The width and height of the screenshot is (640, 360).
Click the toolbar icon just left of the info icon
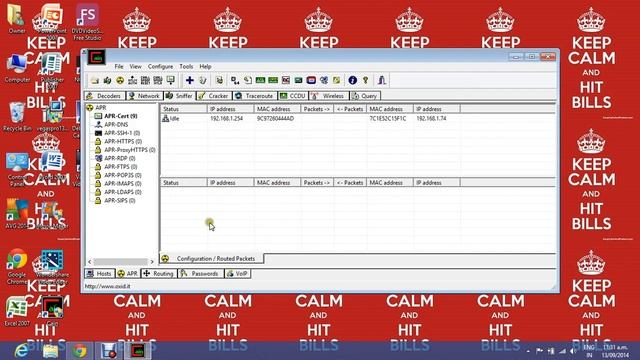click(336, 80)
